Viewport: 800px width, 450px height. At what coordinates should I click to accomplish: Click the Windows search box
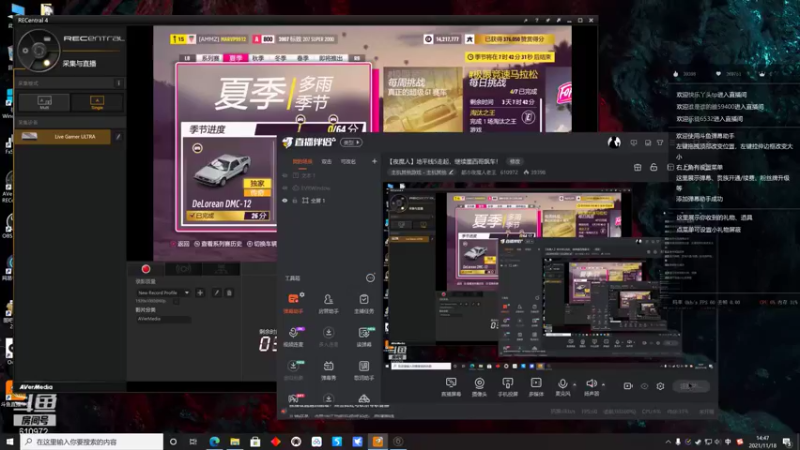point(92,441)
